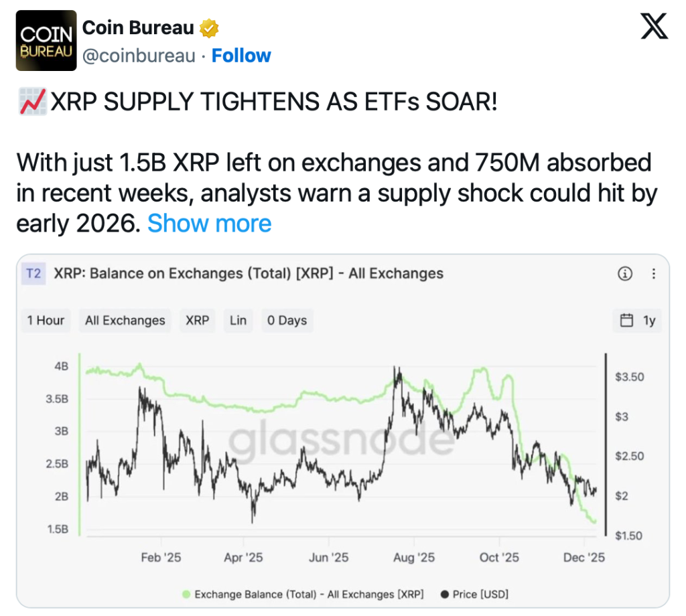Open the @coinbureau handle link
The height and width of the screenshot is (616, 686).
tap(139, 56)
